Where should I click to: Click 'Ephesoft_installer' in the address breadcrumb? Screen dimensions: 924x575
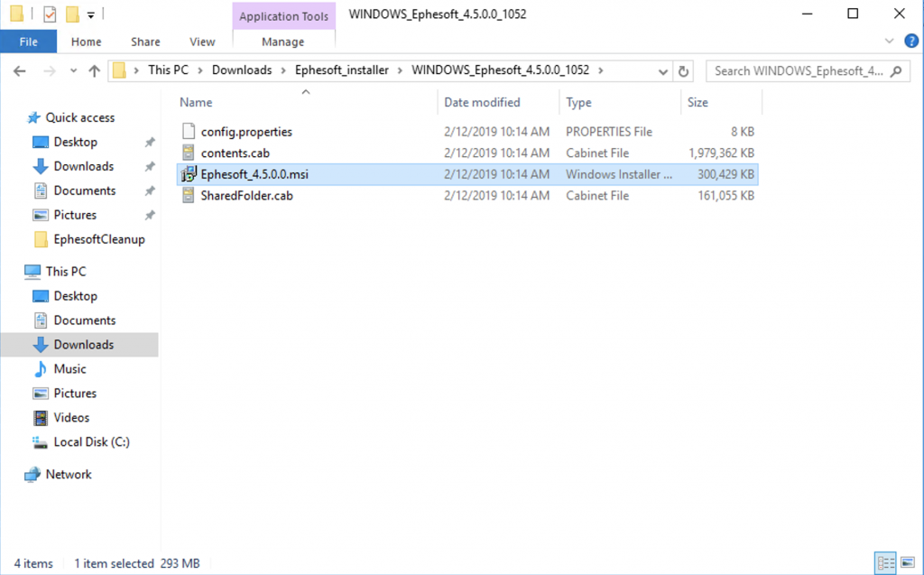(342, 70)
